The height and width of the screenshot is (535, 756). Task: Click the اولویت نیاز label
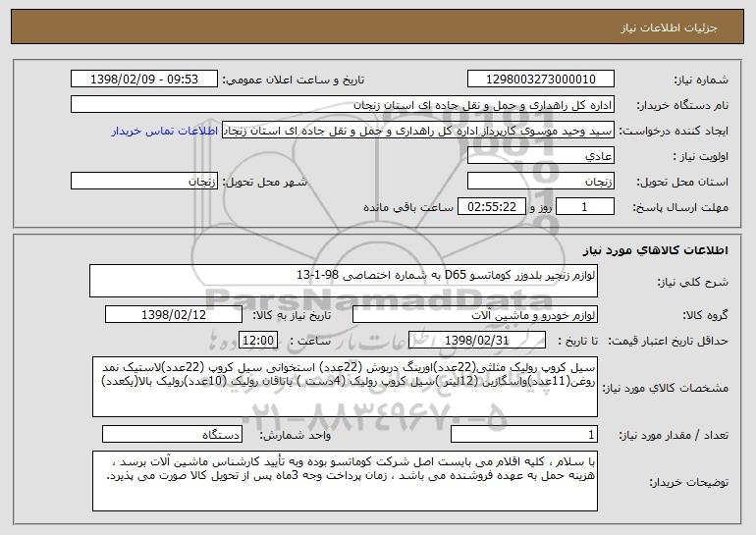tap(701, 156)
